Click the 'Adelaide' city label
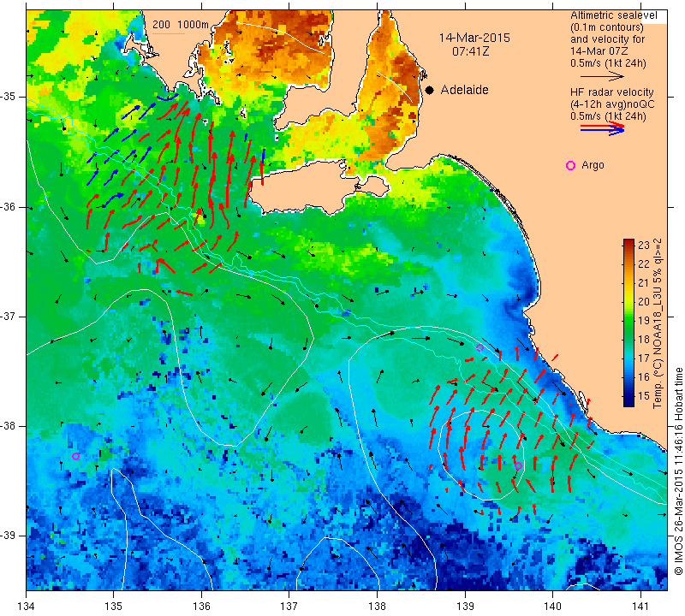This screenshot has width=685, height=616. tap(464, 90)
